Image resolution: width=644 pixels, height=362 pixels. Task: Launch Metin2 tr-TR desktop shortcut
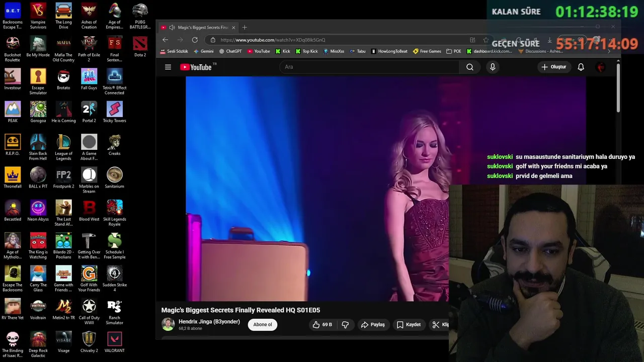63,310
